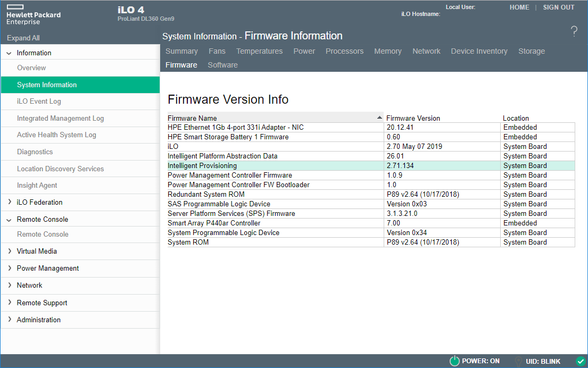Image resolution: width=588 pixels, height=368 pixels.
Task: Select the Intelligent Provisioning firmware row
Action: [266, 165]
